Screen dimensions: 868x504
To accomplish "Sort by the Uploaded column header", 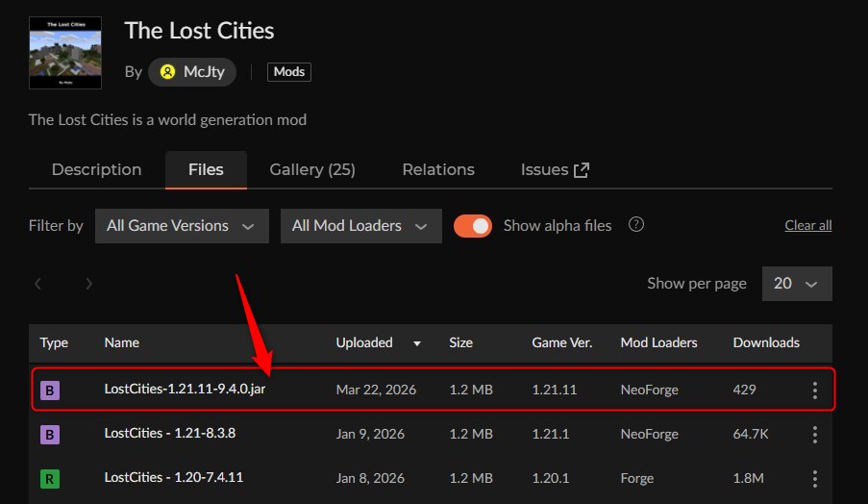I will 364,342.
